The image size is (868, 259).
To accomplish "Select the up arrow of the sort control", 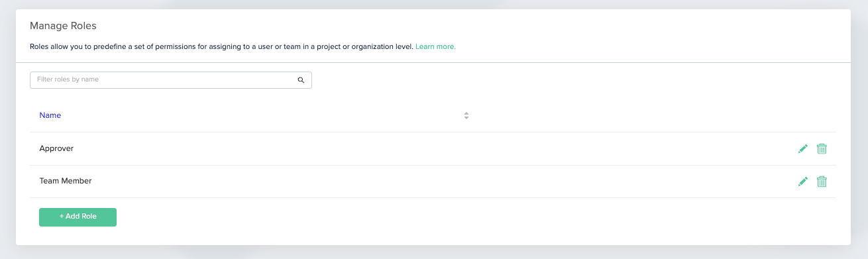I will pyautogui.click(x=466, y=113).
